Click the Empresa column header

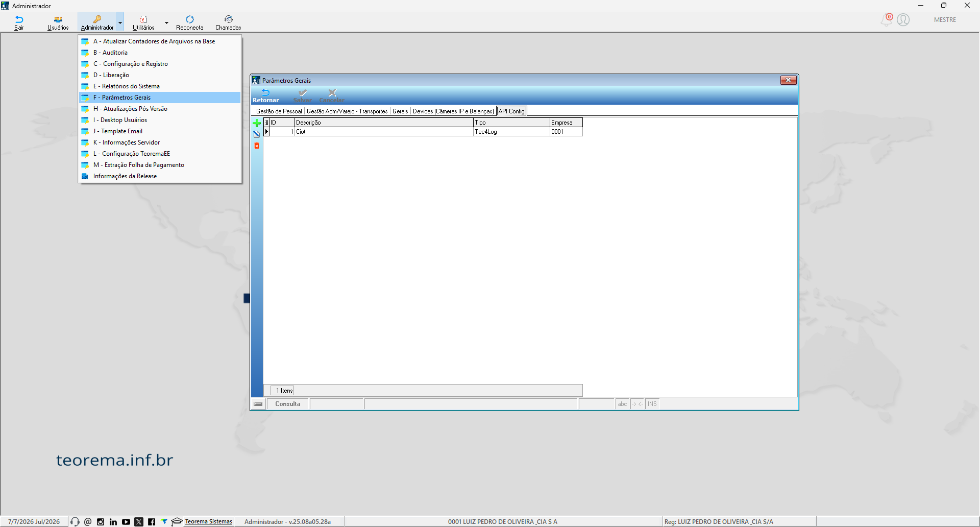(x=566, y=123)
